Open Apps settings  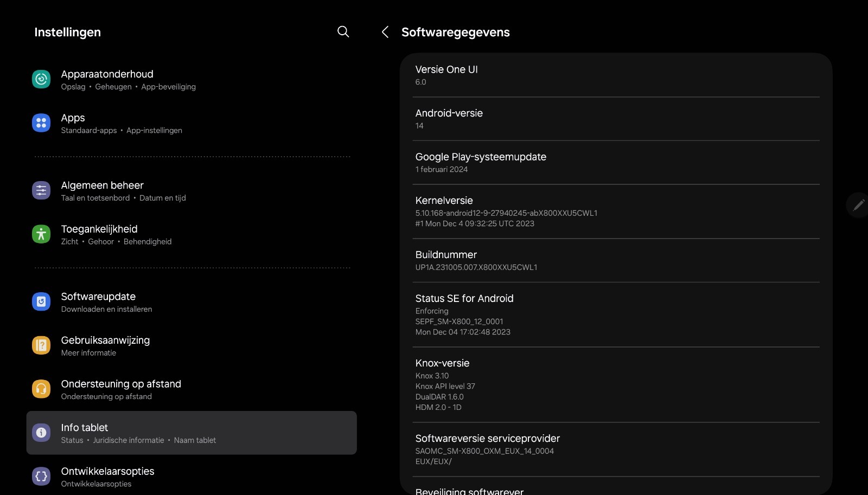click(x=192, y=123)
